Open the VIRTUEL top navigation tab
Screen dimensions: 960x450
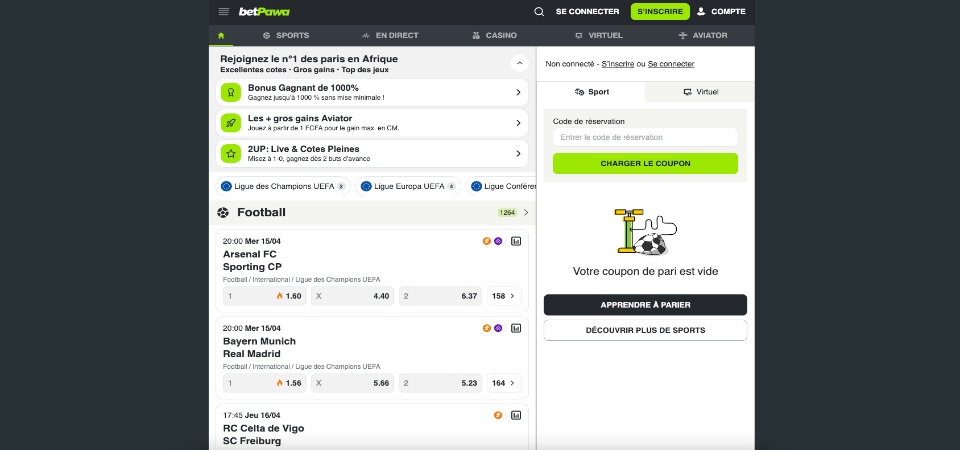(599, 36)
